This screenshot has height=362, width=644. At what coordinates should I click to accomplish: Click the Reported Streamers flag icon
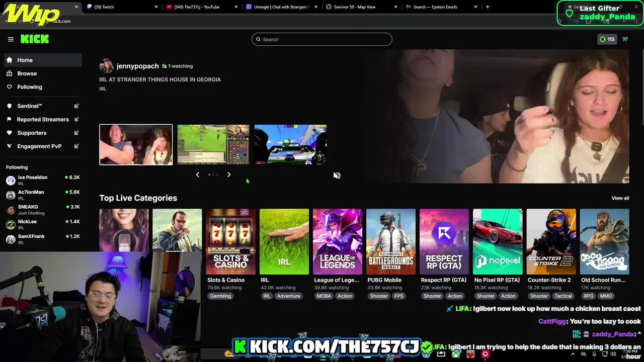[10, 120]
